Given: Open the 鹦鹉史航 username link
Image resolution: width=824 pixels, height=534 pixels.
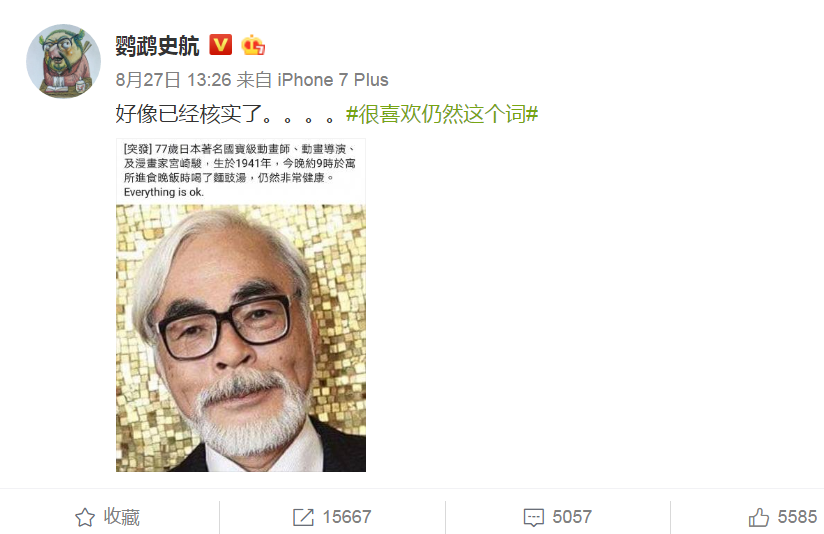Looking at the screenshot, I should (157, 46).
